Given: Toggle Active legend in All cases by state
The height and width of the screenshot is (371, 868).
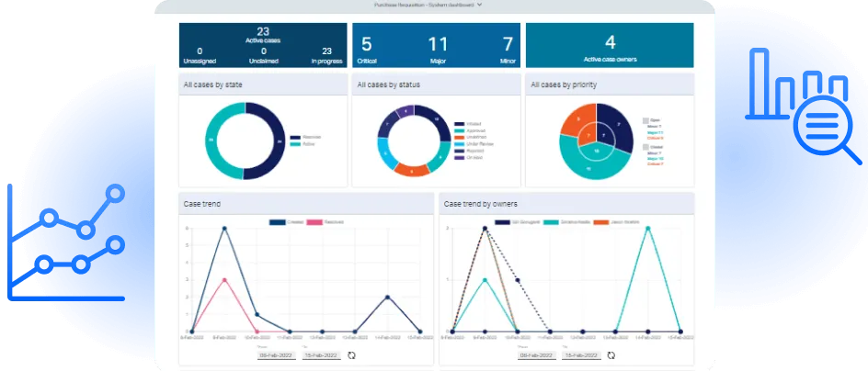Looking at the screenshot, I should coord(303,144).
